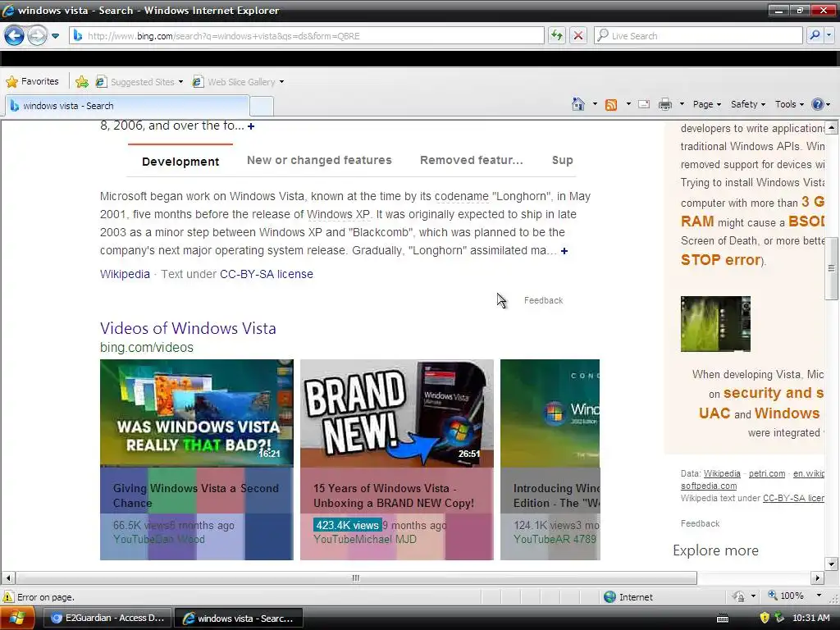Stop loading with the red X button
This screenshot has height=630, width=840.
(x=578, y=36)
